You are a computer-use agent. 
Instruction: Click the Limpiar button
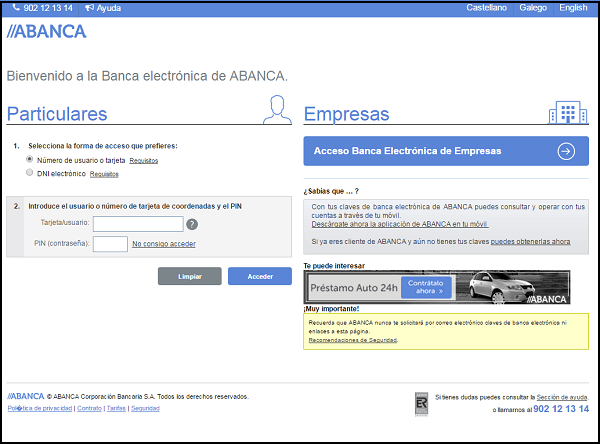[x=190, y=276]
